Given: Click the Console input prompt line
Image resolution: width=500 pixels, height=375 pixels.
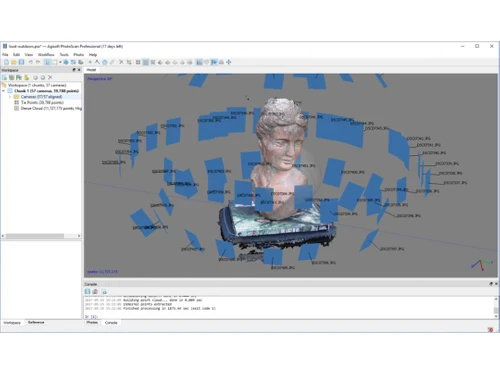Looking at the screenshot, I should 289,316.
